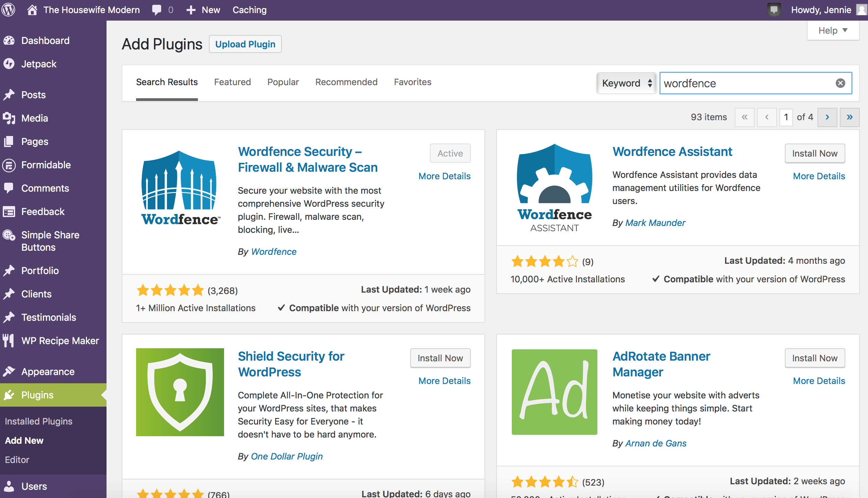Open the Wordfence Security – Firewall & Malware Scan title
Screen dimensions: 868x498
(308, 159)
